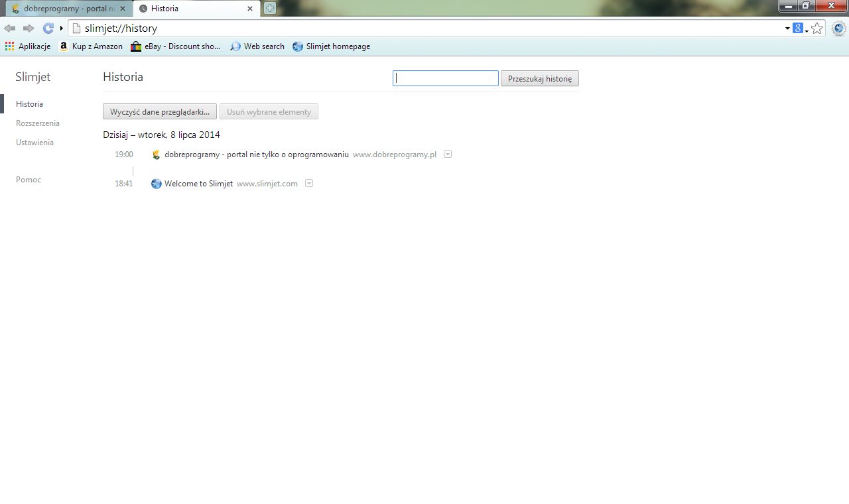Go back using the back arrow
This screenshot has width=849, height=504.
[x=9, y=29]
